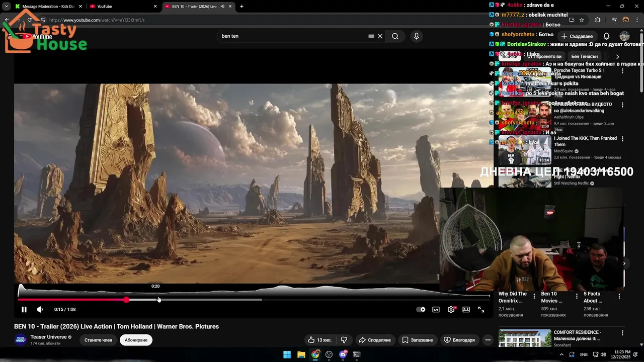Click the Споделяне share button
644x362 pixels.
pos(374,340)
